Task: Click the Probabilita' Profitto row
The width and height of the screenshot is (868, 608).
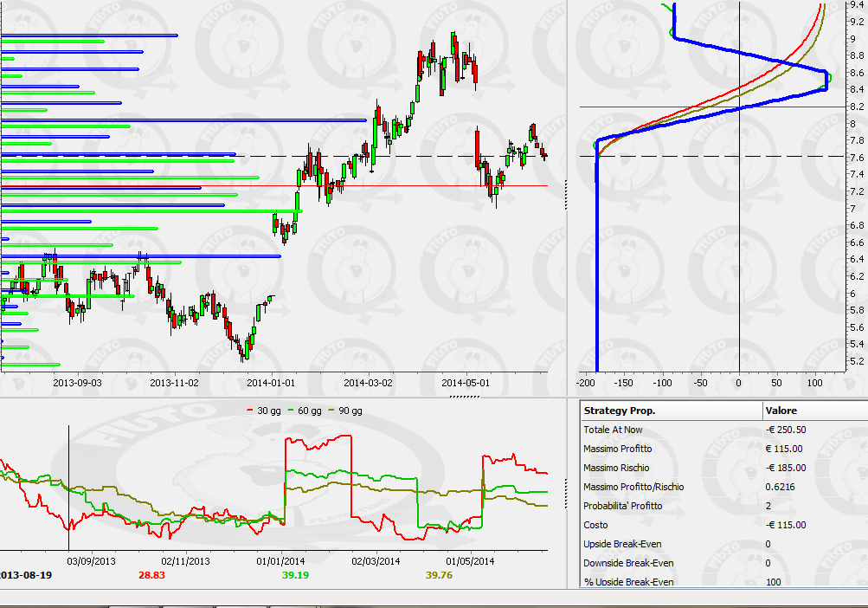Action: click(x=724, y=506)
